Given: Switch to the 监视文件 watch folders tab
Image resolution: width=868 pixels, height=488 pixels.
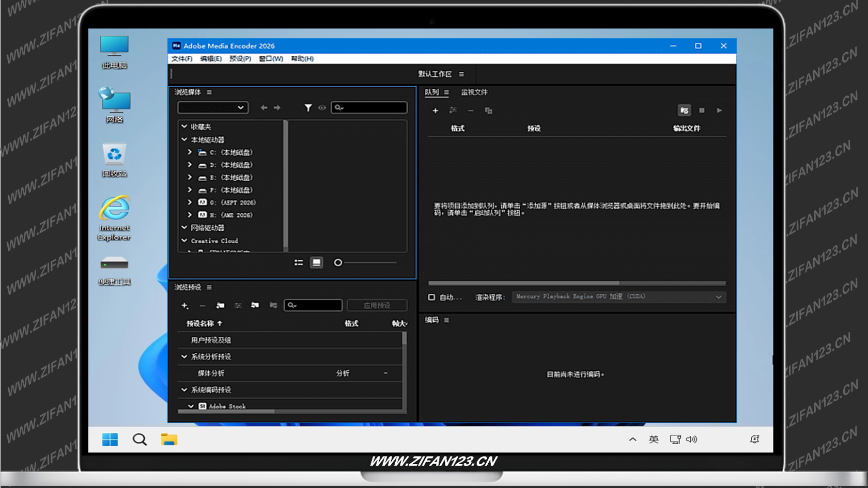Looking at the screenshot, I should 474,92.
